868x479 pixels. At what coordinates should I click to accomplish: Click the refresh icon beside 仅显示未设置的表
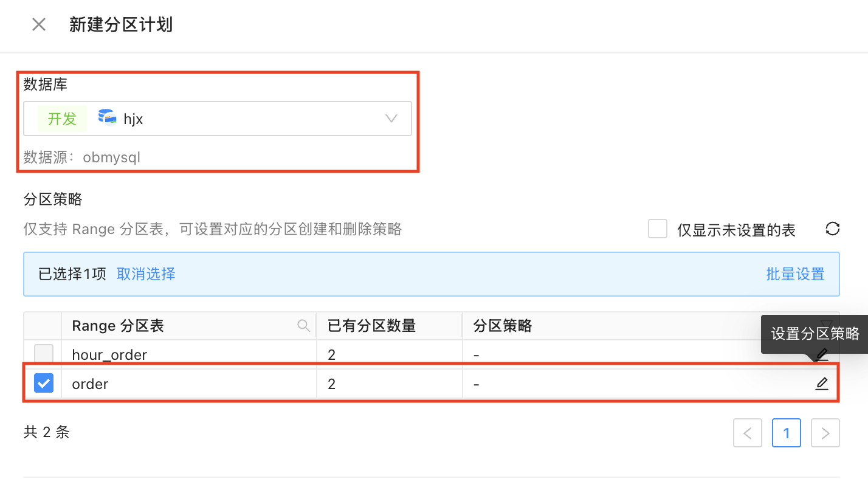833,229
